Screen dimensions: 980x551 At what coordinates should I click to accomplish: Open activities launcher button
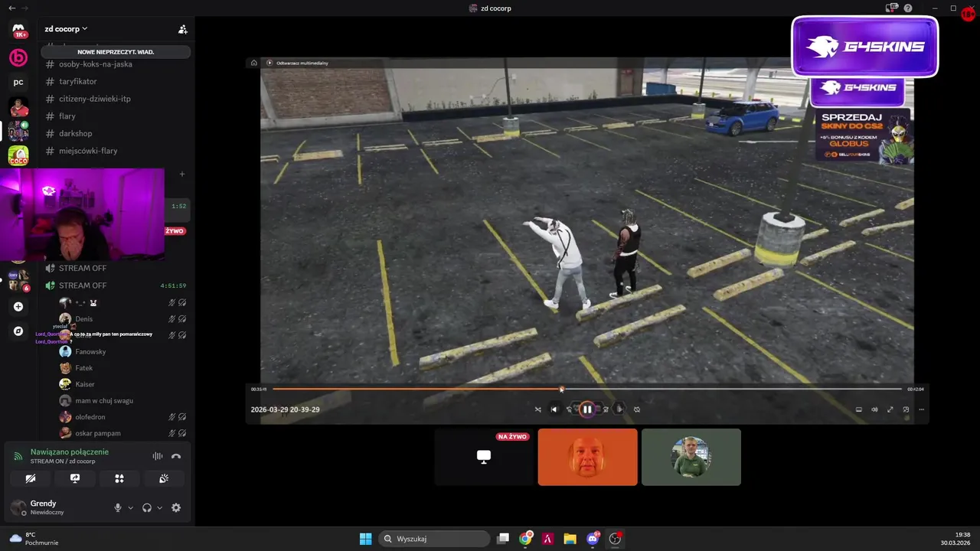point(119,478)
